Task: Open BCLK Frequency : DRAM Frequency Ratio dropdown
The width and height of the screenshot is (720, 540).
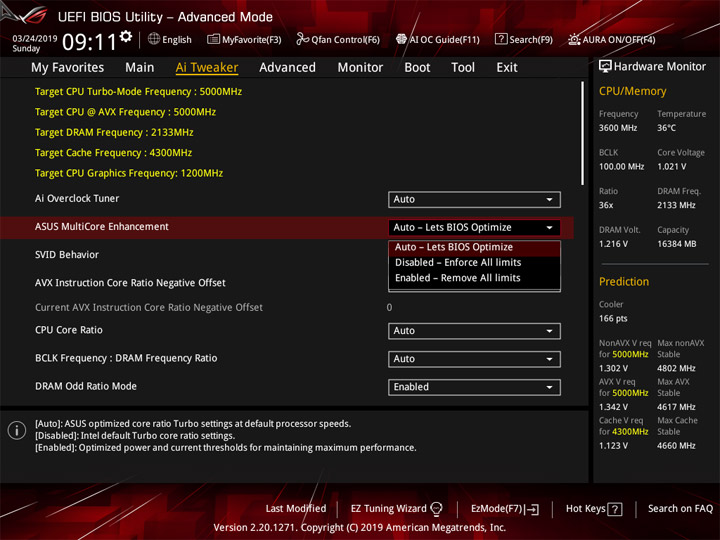Action: pos(474,359)
